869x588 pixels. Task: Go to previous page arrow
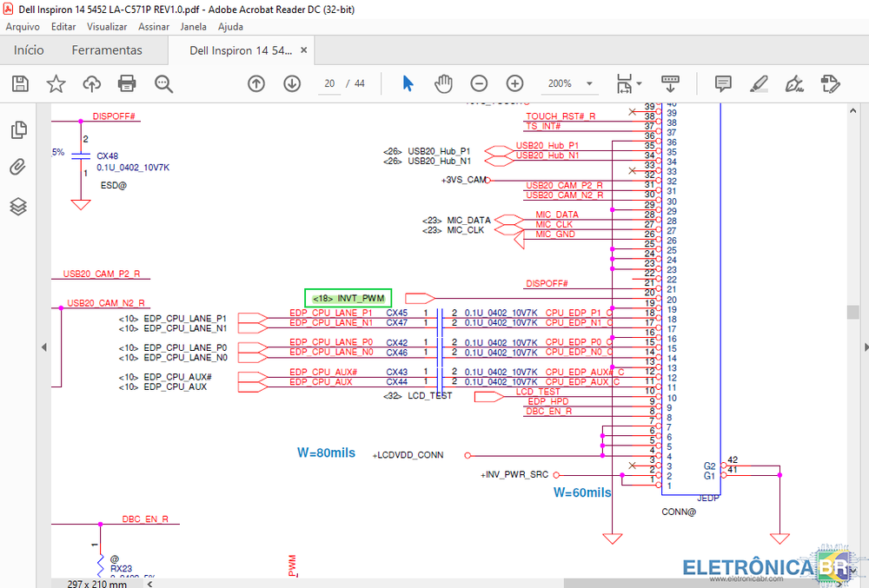[x=256, y=83]
